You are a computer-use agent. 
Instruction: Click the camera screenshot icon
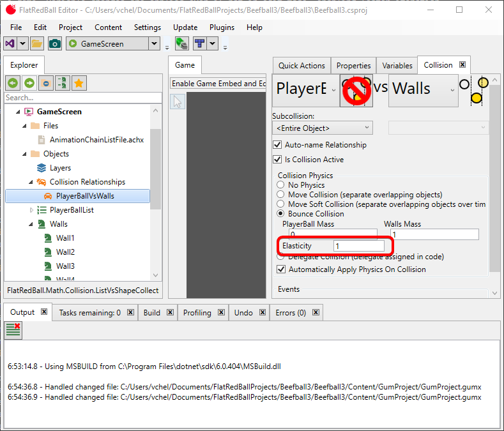click(55, 43)
